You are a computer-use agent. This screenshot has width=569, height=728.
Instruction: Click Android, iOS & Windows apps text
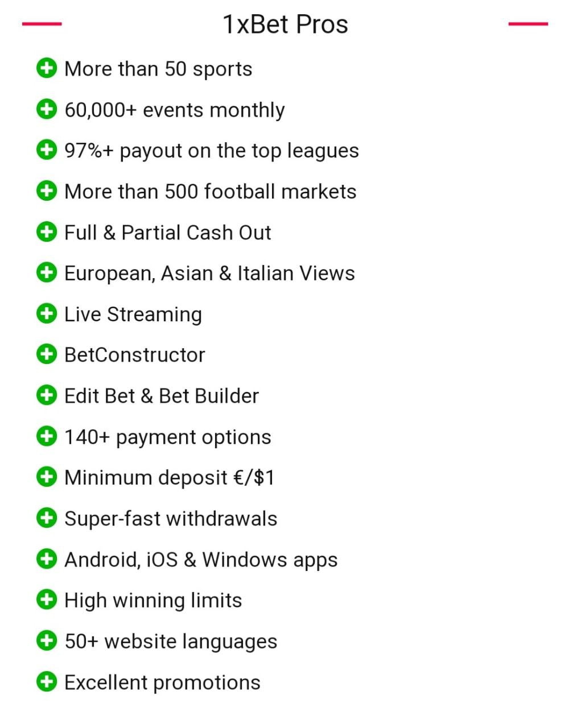point(201,560)
